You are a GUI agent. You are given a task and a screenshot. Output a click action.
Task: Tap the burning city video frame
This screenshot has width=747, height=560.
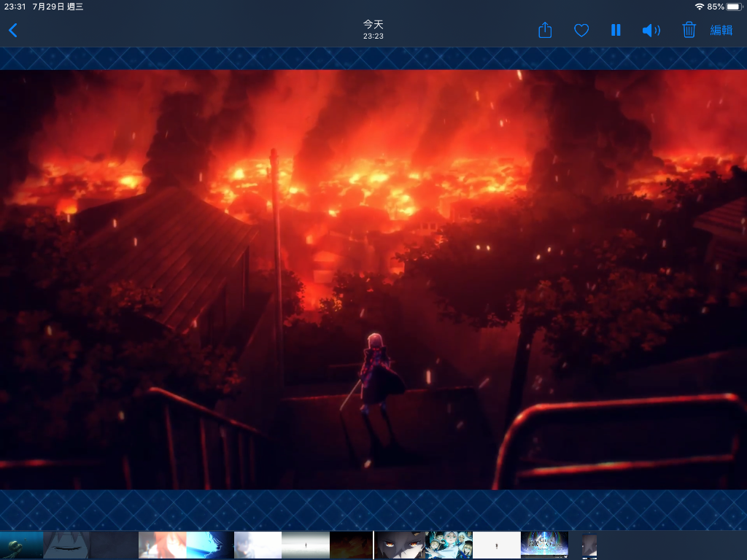pos(373,280)
